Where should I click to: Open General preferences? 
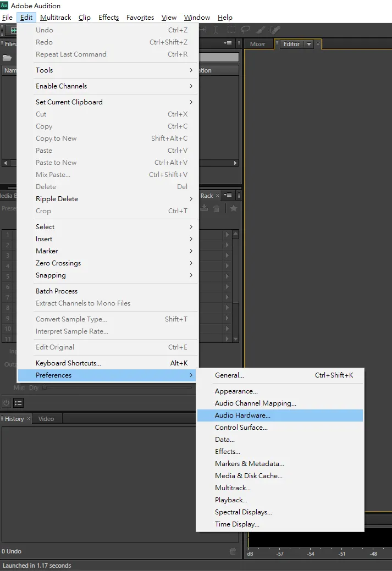pos(280,375)
